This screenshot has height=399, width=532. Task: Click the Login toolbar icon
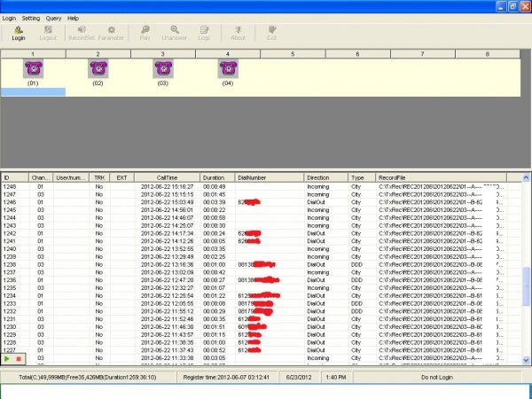pyautogui.click(x=19, y=33)
